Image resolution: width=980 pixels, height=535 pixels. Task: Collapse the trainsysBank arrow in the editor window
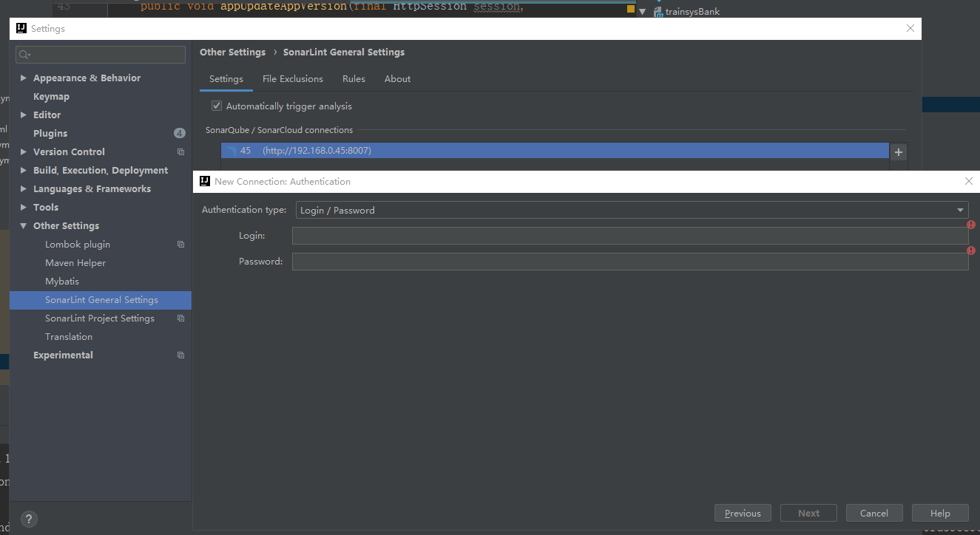642,12
